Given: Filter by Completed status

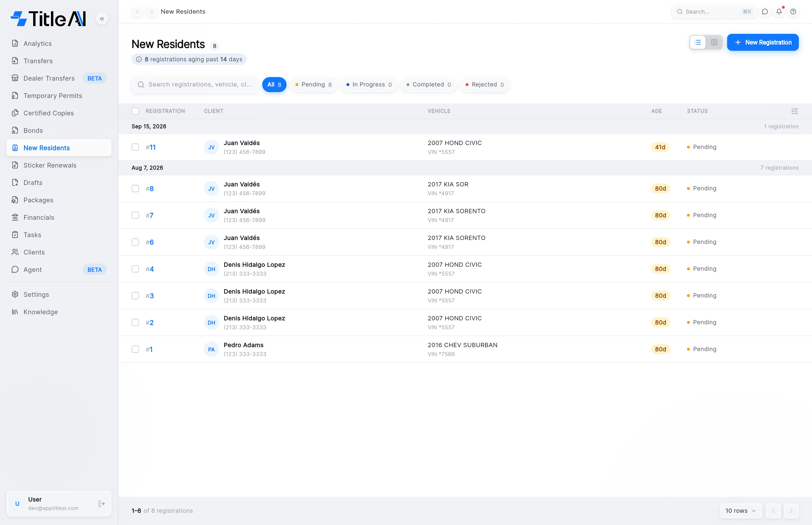Looking at the screenshot, I should [x=429, y=85].
